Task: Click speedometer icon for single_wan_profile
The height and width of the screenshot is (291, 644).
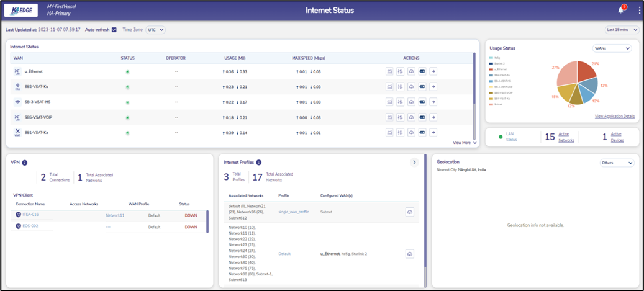Action: (410, 212)
